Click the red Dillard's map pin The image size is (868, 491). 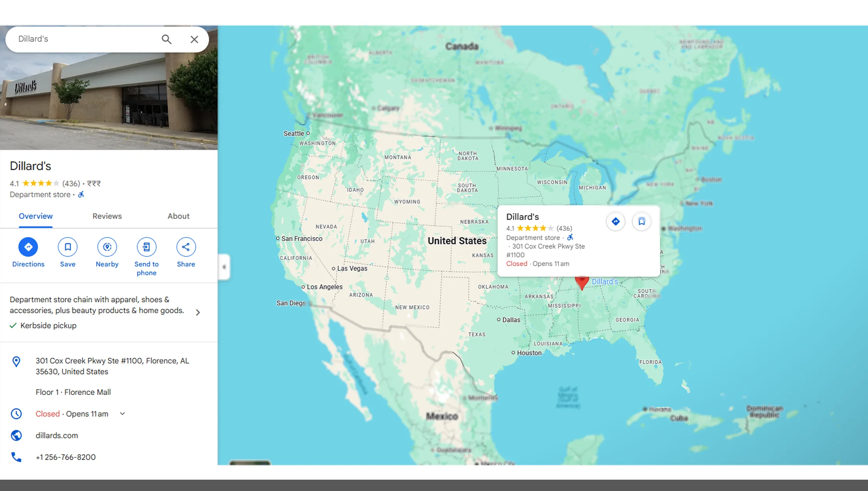tap(582, 282)
